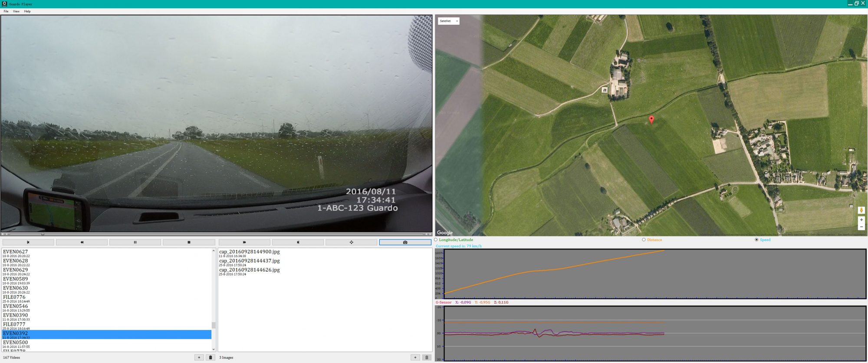Add an image with plus button

(415, 357)
